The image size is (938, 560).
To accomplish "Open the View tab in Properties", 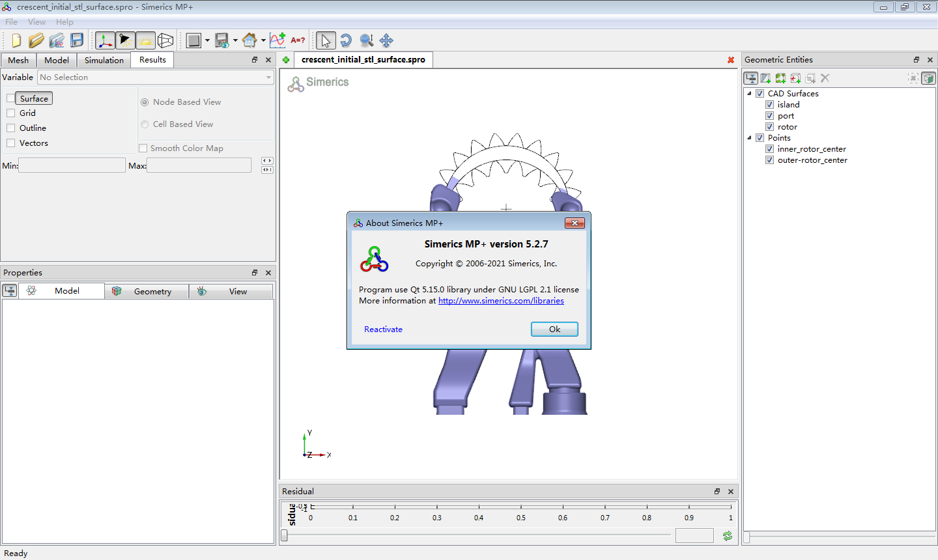I will (x=231, y=291).
